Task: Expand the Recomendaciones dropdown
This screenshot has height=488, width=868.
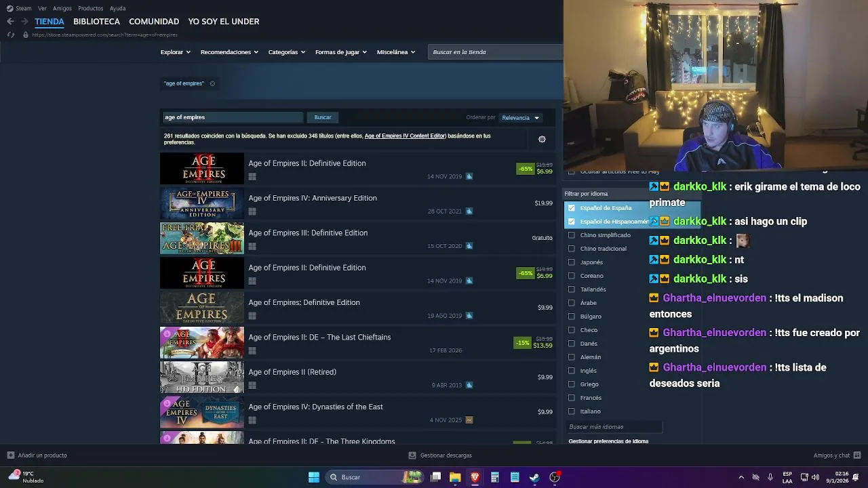Action: click(229, 52)
